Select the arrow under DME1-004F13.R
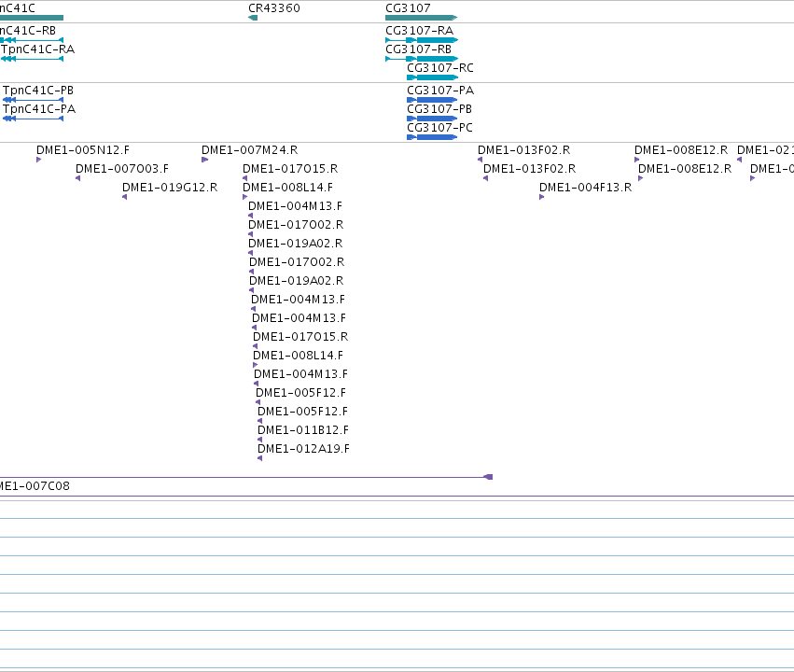 tap(542, 197)
